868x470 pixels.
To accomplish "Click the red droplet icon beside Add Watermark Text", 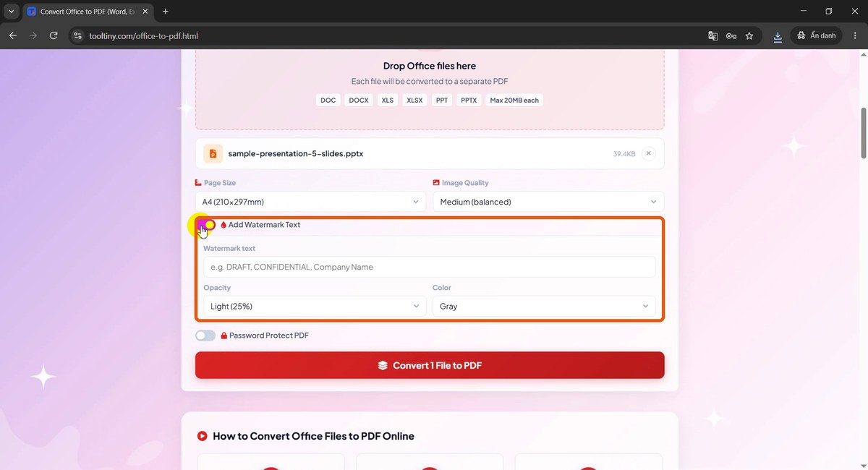I will [x=224, y=225].
